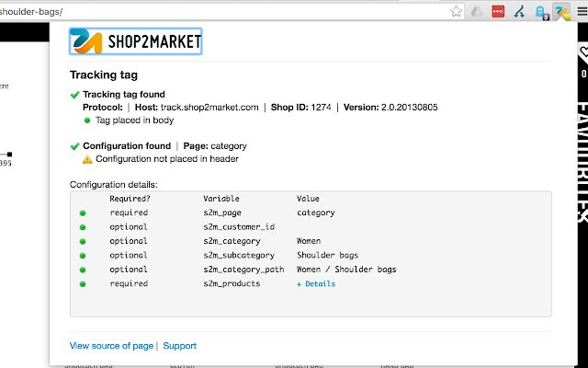Toggle the Shop2Market tag checker extension

coord(562,12)
